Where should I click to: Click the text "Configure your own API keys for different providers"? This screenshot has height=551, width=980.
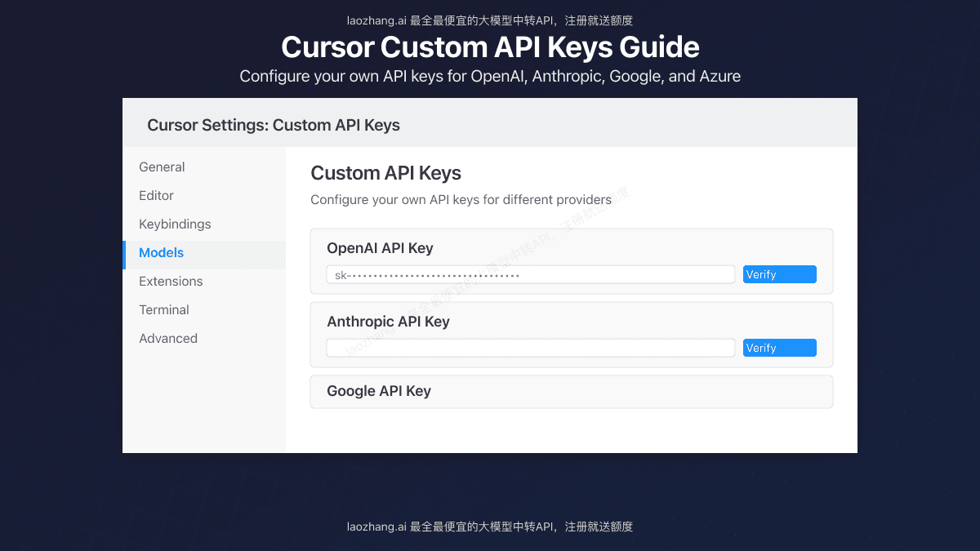(x=461, y=199)
